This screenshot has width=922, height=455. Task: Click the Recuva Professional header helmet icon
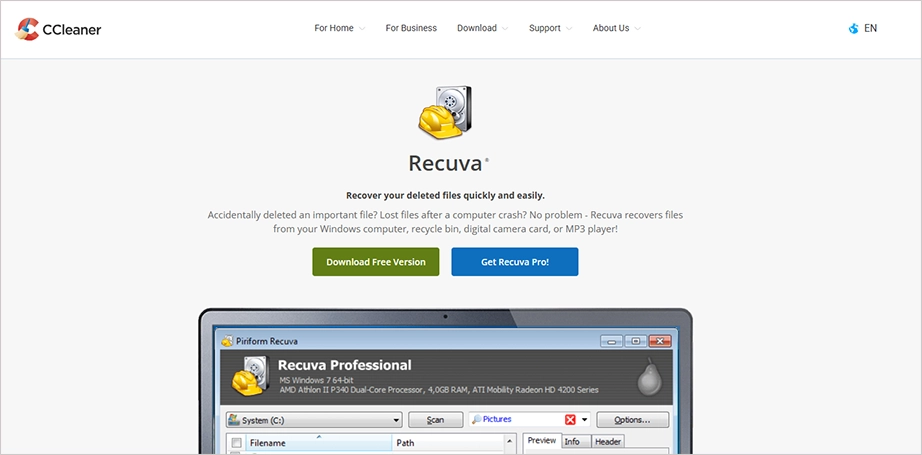coord(251,376)
